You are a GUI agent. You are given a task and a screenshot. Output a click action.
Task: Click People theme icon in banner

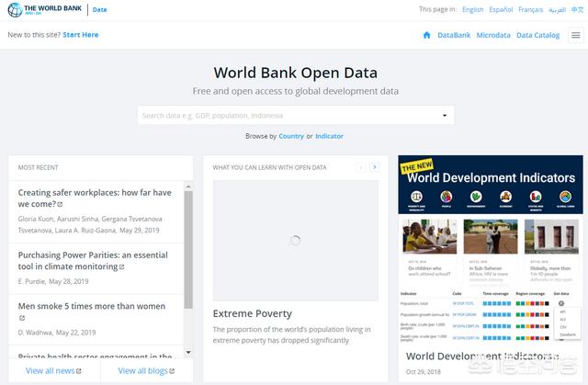coord(447,197)
